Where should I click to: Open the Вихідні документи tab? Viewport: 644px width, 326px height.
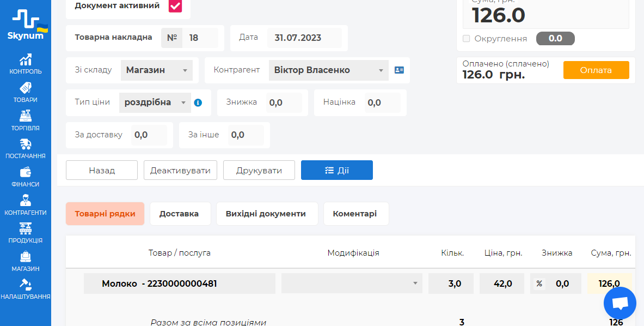(266, 214)
